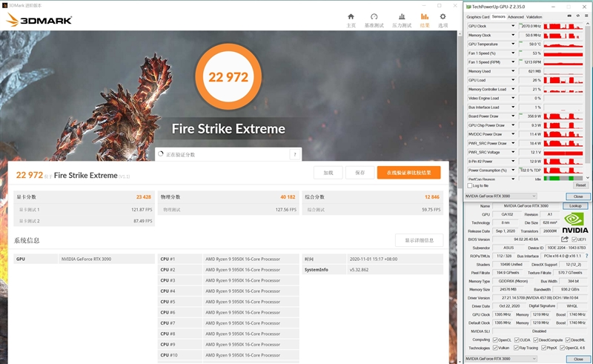Open the GPU-Z hamburger menu icon
This screenshot has height=364, width=593.
coord(586,16)
